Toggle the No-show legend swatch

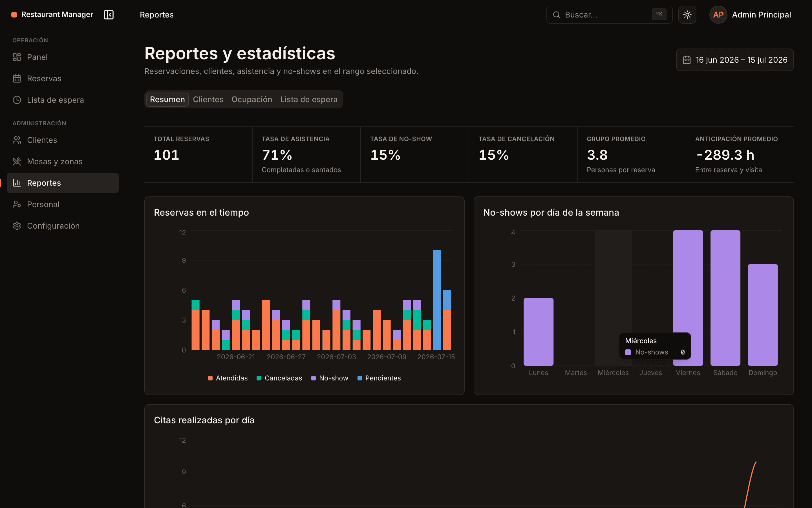[314, 378]
